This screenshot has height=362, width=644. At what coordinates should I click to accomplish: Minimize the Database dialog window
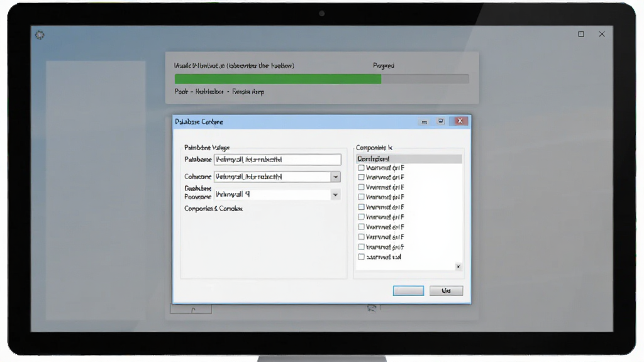click(x=425, y=121)
